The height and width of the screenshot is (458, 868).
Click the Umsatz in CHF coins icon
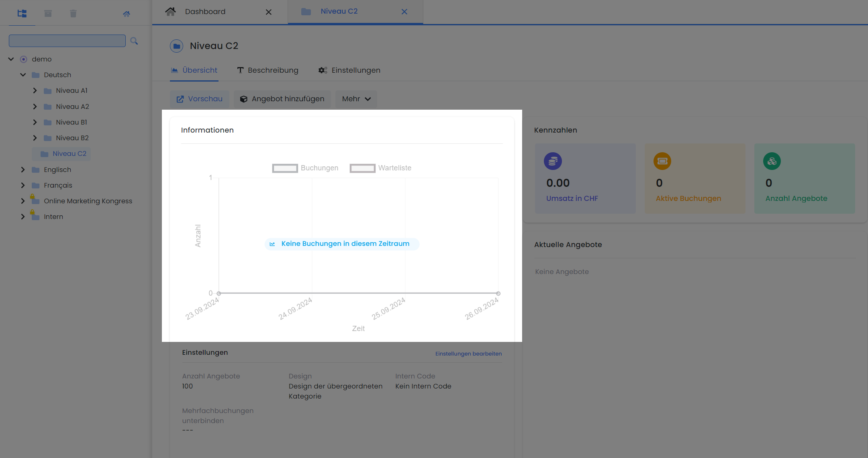pos(553,161)
